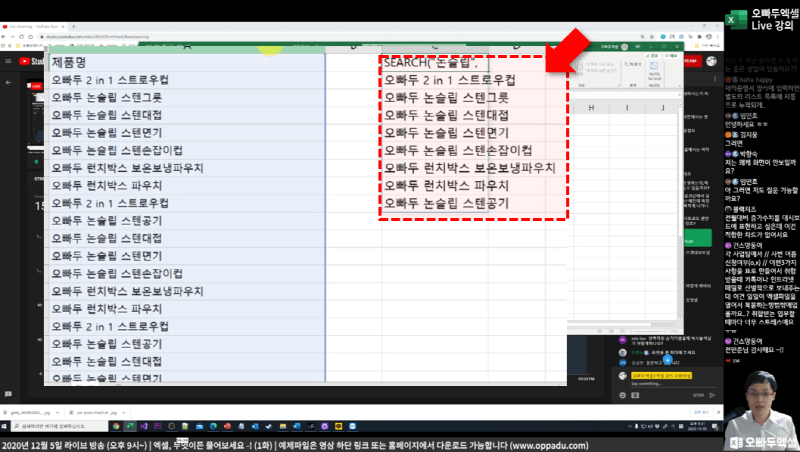Select Excel column J header
The image size is (800, 452).
pyautogui.click(x=663, y=108)
